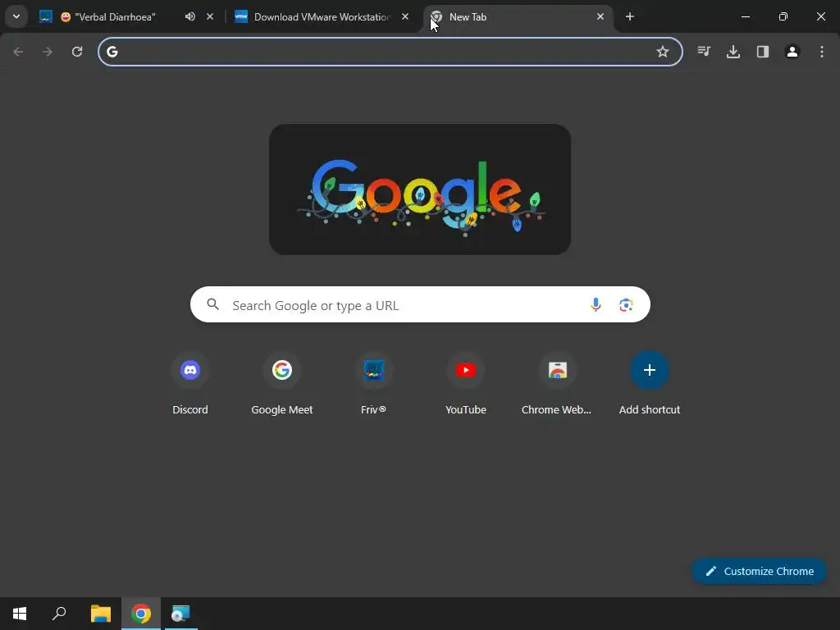840x630 pixels.
Task: Open the media controls icon
Action: tap(704, 52)
